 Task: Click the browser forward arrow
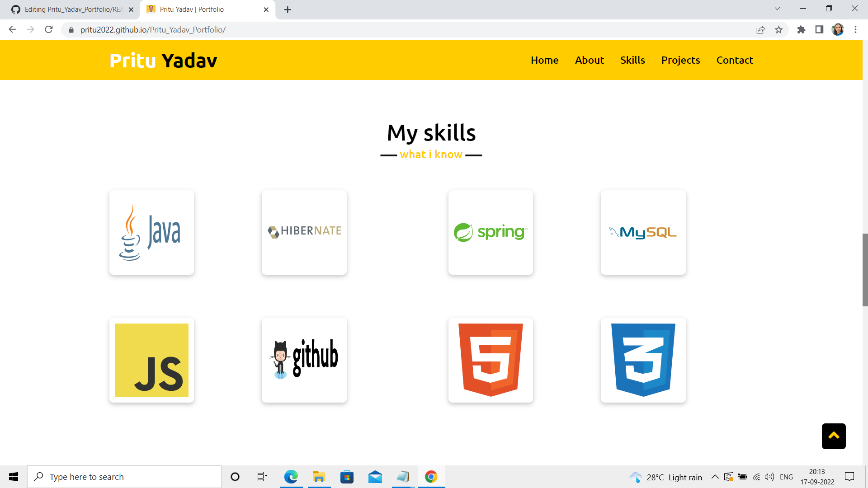(30, 29)
